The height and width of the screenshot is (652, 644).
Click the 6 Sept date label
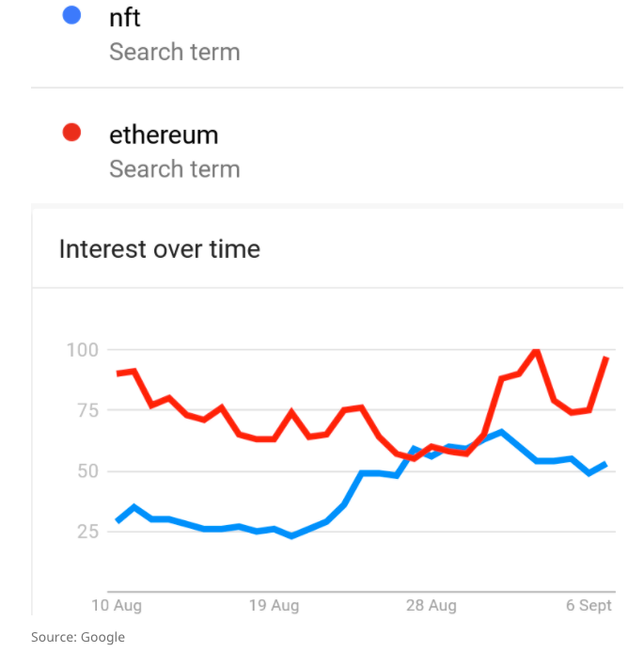pos(589,605)
